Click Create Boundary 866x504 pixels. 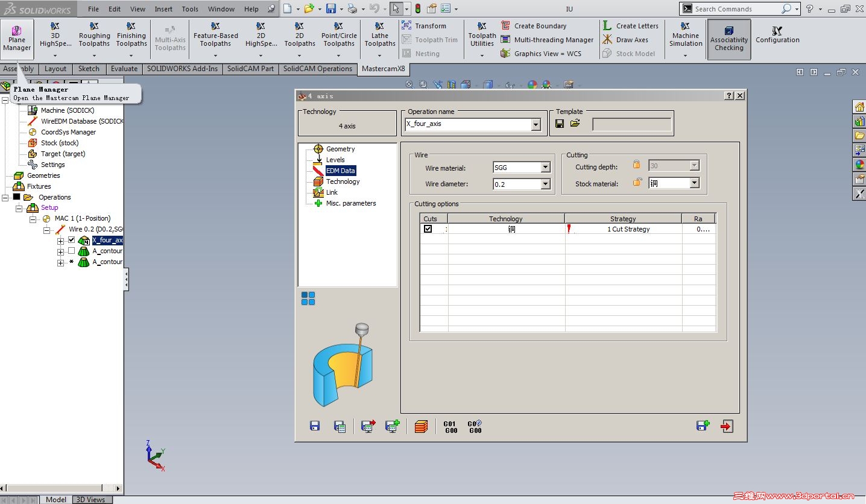[534, 26]
